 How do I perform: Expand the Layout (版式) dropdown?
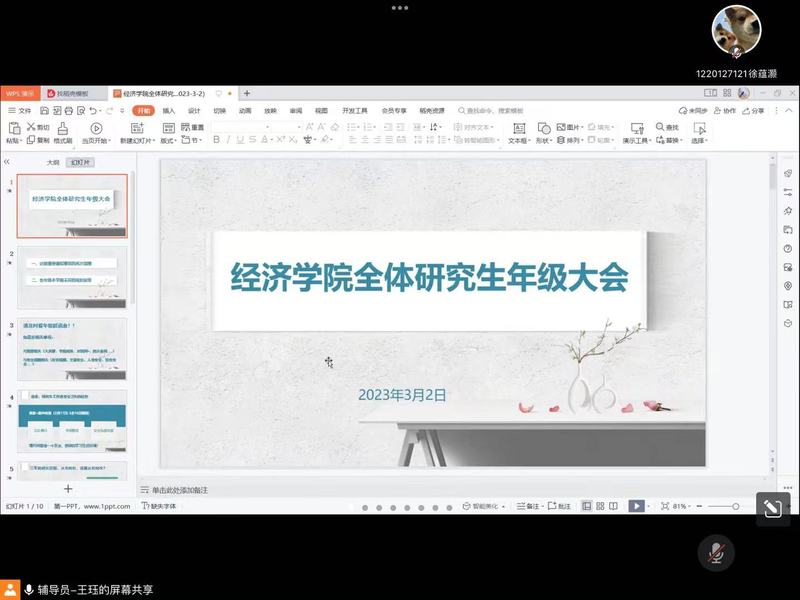click(169, 141)
